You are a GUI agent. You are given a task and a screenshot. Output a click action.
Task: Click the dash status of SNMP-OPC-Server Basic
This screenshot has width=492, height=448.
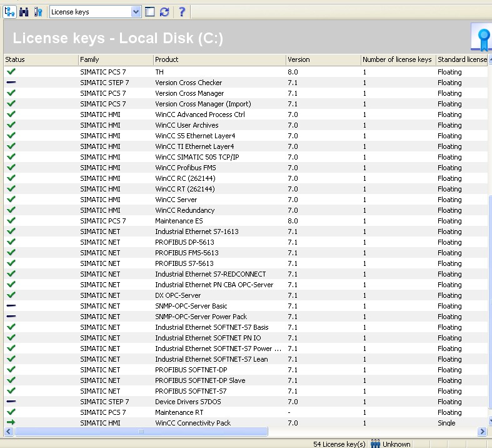click(x=11, y=305)
